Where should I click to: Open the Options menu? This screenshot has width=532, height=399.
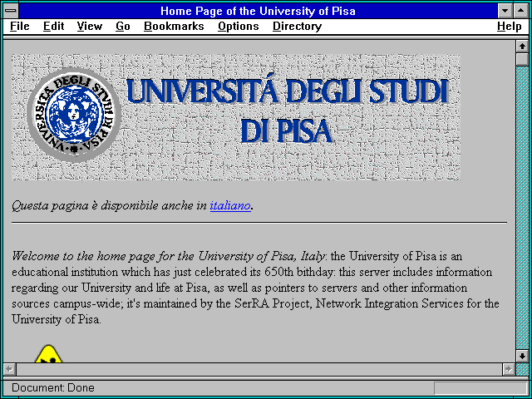coord(239,27)
